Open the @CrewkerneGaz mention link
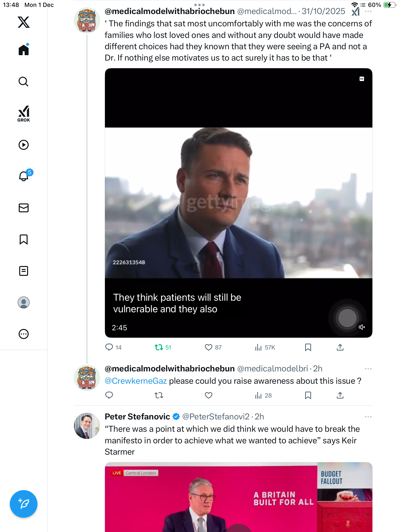The width and height of the screenshot is (399, 532). coord(136,381)
